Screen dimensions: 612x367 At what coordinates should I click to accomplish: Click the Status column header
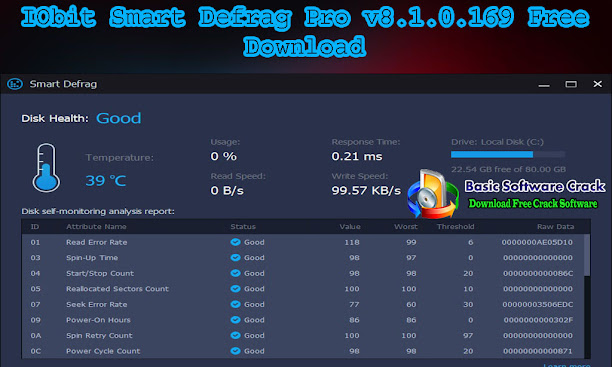(x=243, y=226)
